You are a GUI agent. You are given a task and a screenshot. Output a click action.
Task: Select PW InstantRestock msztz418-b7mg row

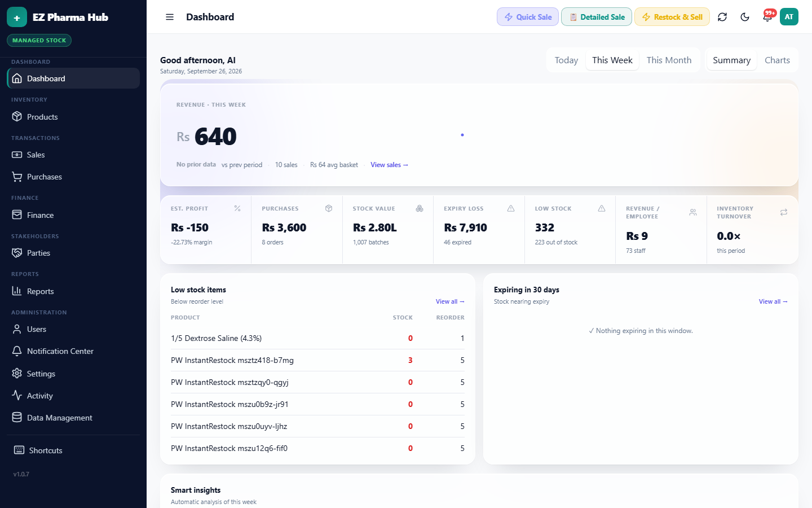317,360
